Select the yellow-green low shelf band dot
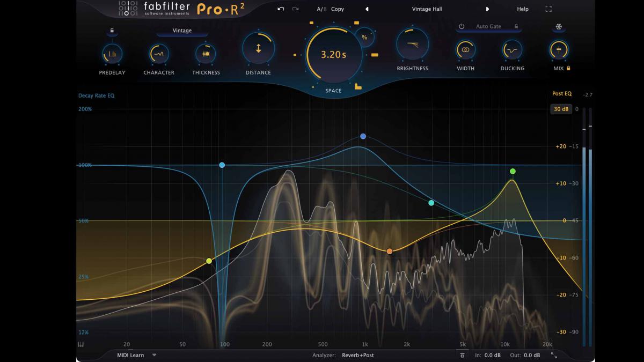 point(209,261)
